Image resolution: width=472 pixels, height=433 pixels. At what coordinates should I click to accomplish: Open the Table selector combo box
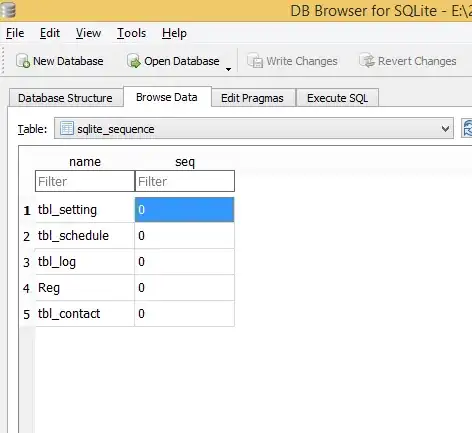(x=254, y=128)
